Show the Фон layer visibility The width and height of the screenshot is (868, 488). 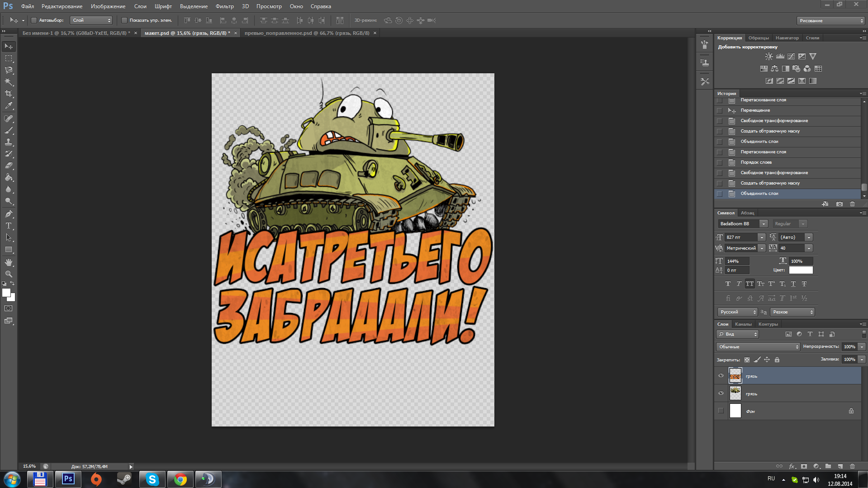[x=721, y=411]
